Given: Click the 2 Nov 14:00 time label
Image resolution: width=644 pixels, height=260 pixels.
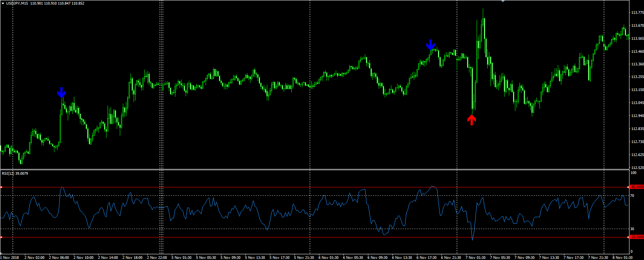Looking at the screenshot, I should coord(108,258).
